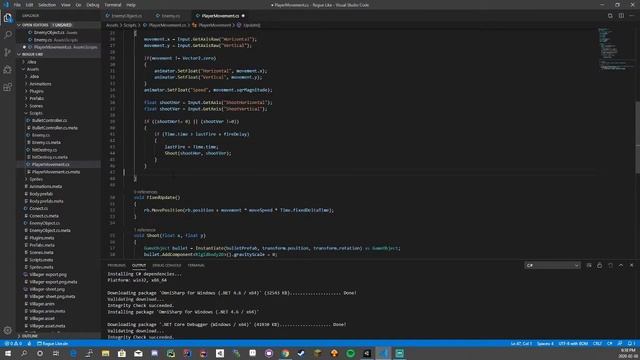Expand the Animations folder
Viewport: 640px width, 360px height.
pyautogui.click(x=58, y=84)
